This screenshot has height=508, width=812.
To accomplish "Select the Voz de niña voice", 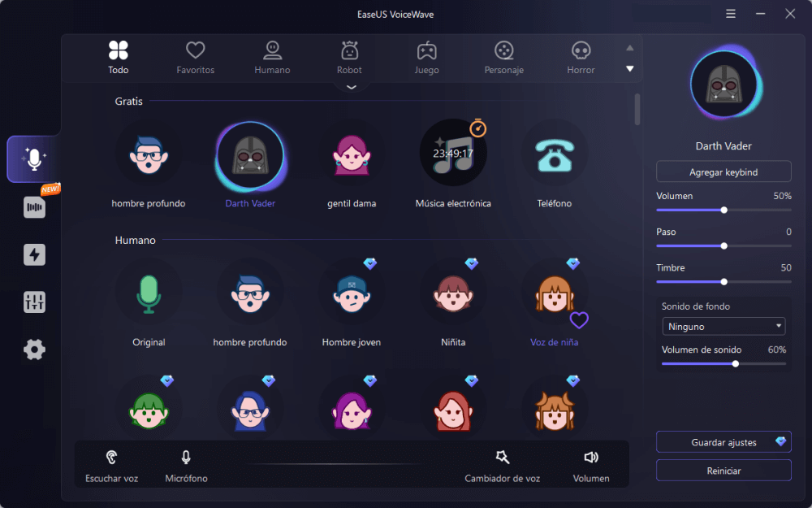I will [555, 293].
